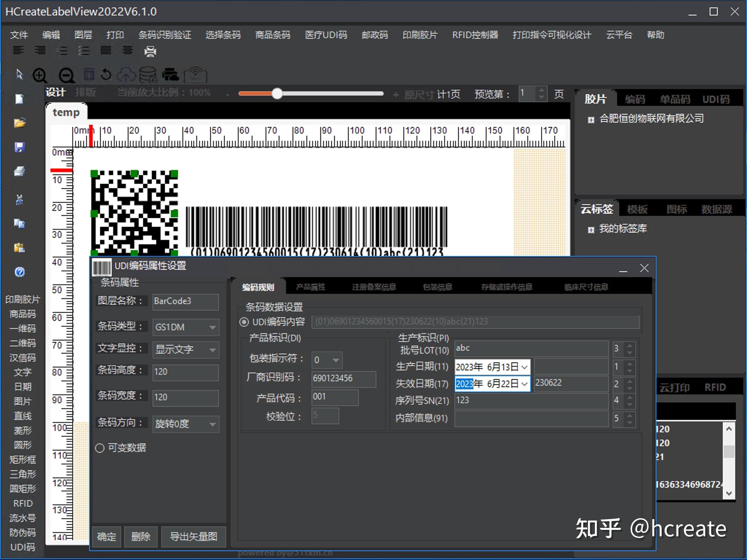Enable the 可变数据 option
747x560 pixels.
pyautogui.click(x=100, y=448)
